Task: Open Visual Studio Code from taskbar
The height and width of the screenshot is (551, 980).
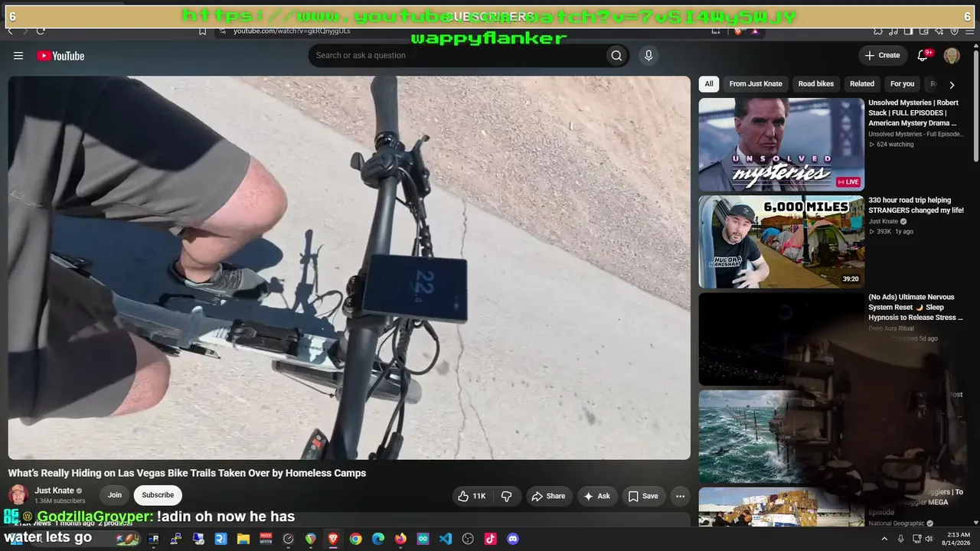Action: [446, 539]
